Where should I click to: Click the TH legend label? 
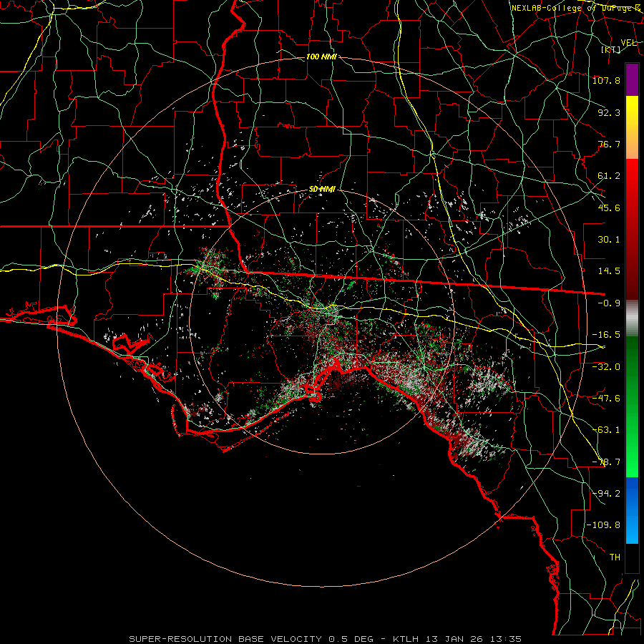(x=615, y=557)
